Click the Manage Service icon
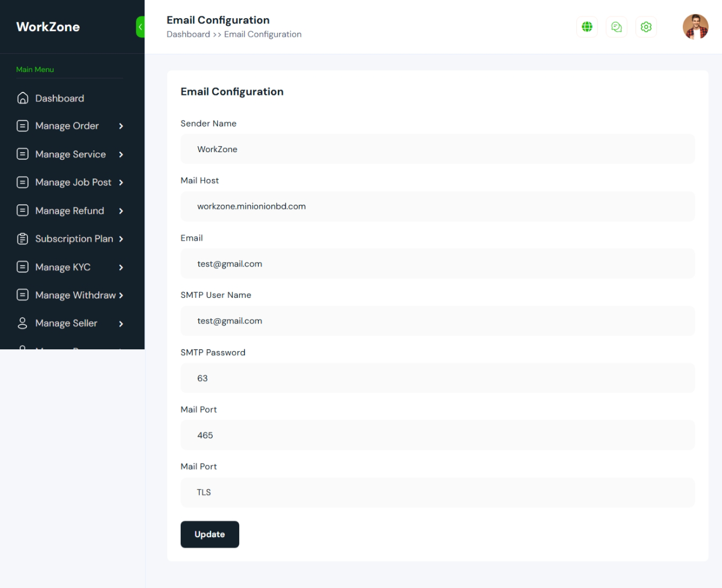The height and width of the screenshot is (588, 722). (x=23, y=154)
